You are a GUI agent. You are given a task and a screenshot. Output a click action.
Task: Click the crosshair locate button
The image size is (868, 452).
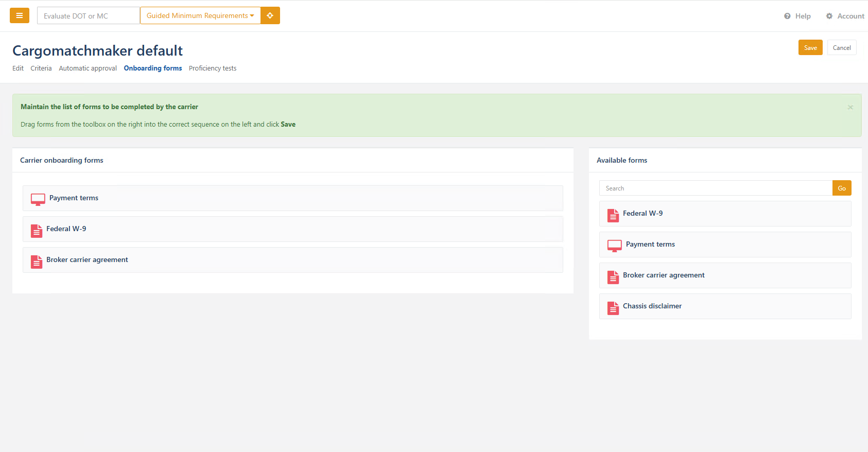(x=270, y=15)
